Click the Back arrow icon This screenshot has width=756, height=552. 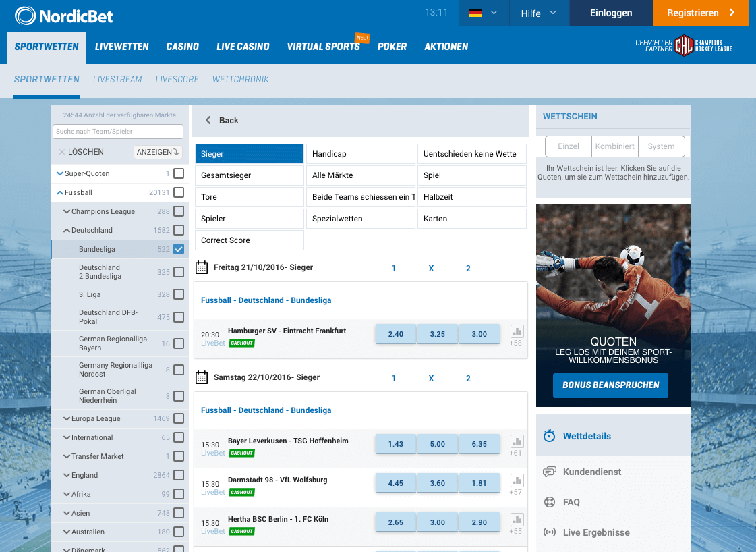(208, 120)
